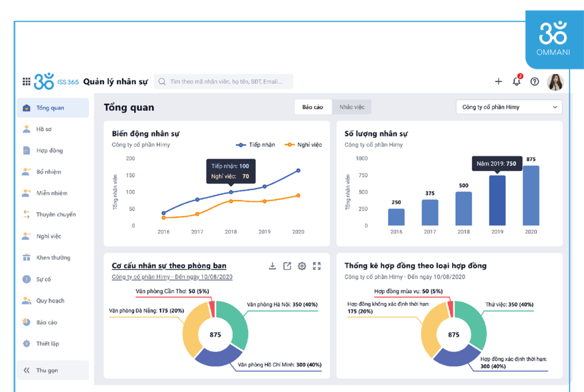The width and height of the screenshot is (584, 392).
Task: Go to Khen thưởng in the sidebar
Action: coord(53,258)
